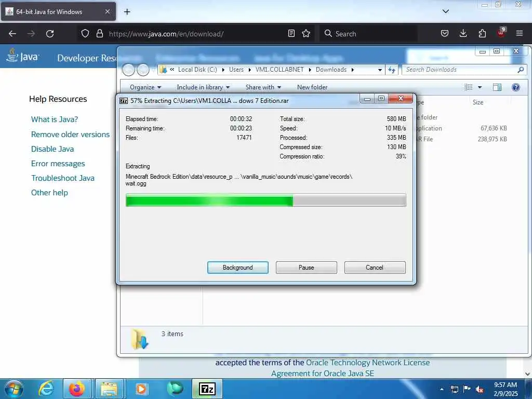
Task: Open Error messages link
Action: [x=58, y=164]
